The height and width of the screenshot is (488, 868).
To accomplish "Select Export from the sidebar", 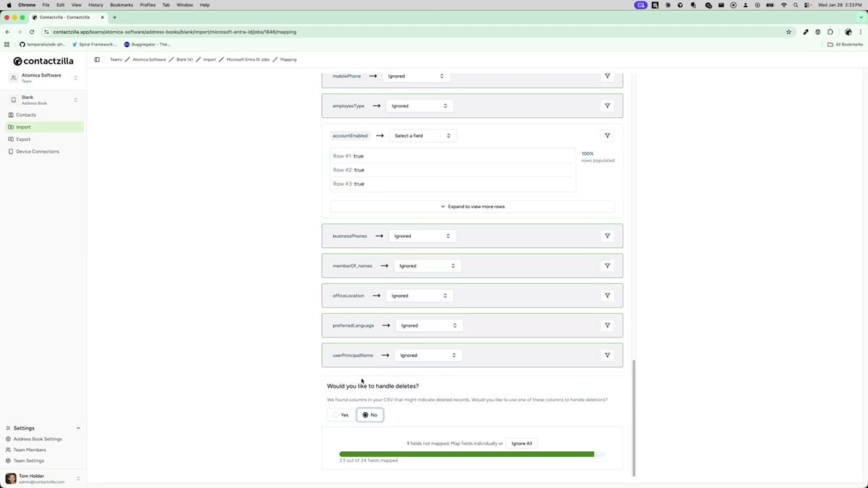I will click(x=22, y=139).
